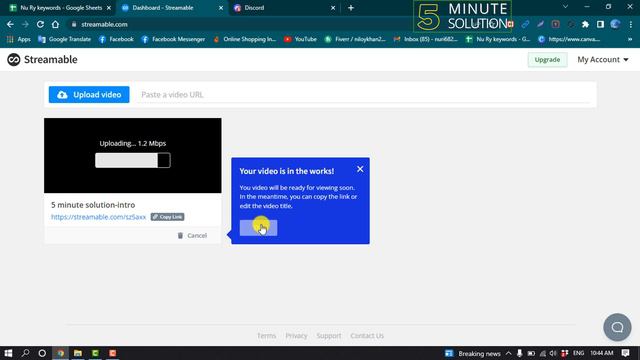Open the Terms footer link
This screenshot has width=640, height=360.
pos(267,336)
